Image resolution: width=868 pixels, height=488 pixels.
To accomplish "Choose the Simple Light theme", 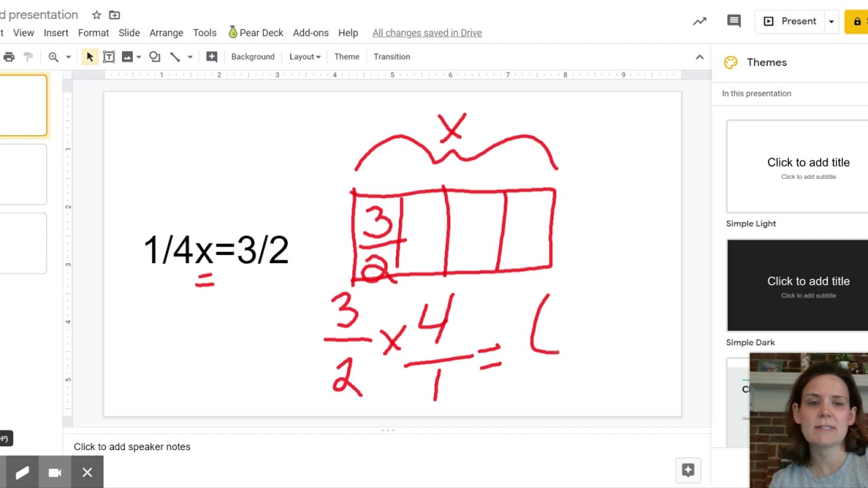I will [x=797, y=167].
